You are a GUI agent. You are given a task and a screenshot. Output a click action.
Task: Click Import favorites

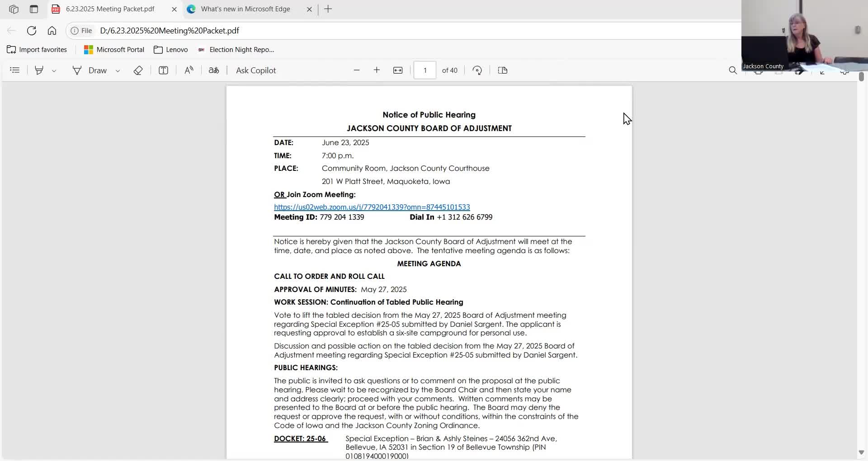click(37, 50)
